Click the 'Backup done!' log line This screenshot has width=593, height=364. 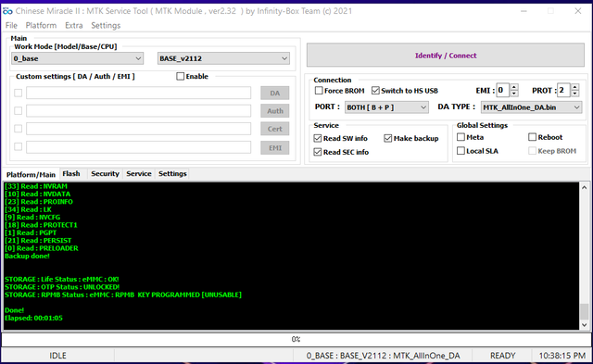[27, 256]
